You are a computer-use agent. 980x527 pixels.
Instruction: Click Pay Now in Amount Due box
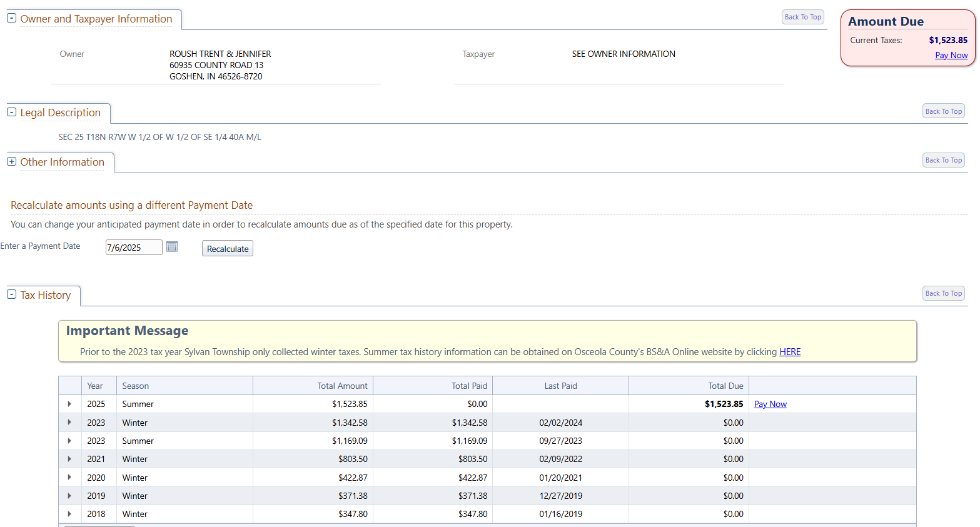pyautogui.click(x=951, y=55)
